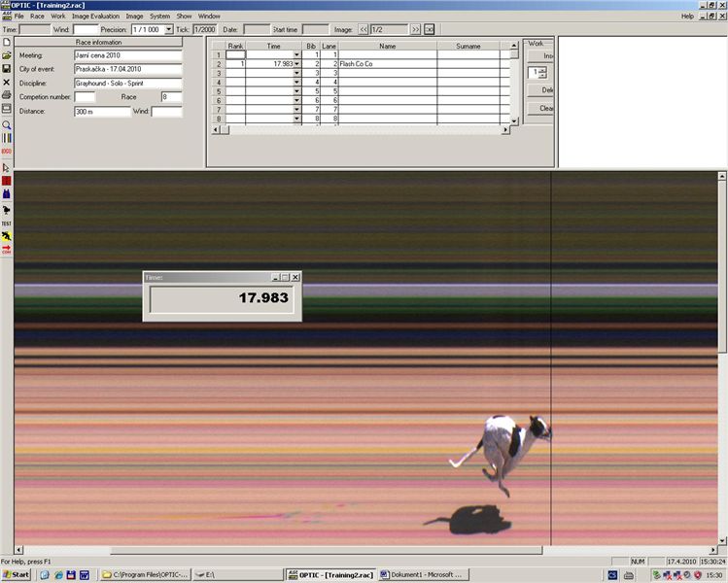Screen dimensions: 728x583
Task: Click the Windows Start button
Action: tap(17, 574)
